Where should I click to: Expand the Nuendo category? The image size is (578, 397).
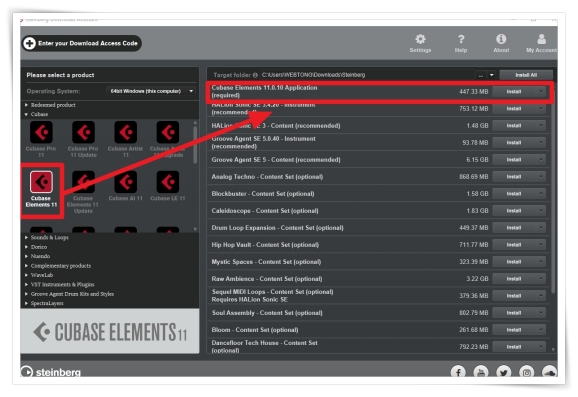(26, 256)
